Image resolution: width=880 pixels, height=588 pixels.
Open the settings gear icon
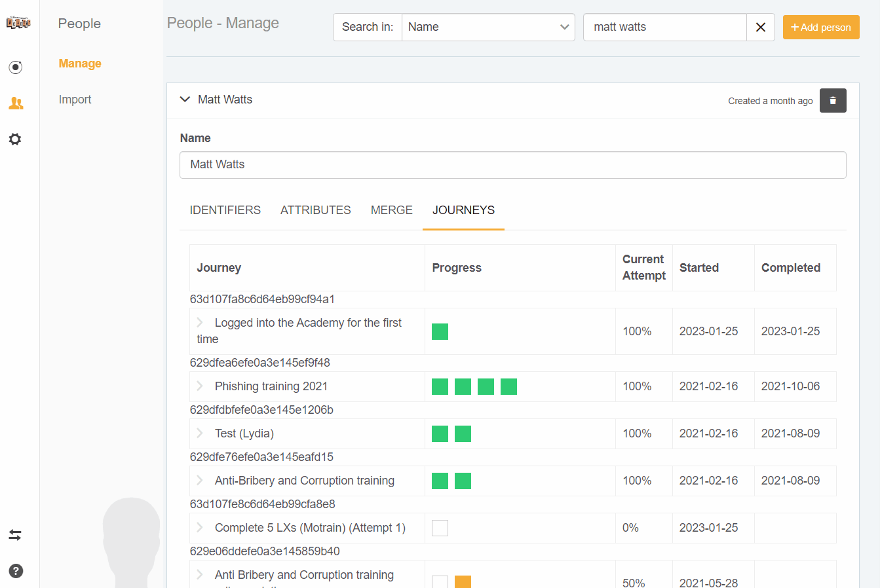[15, 139]
